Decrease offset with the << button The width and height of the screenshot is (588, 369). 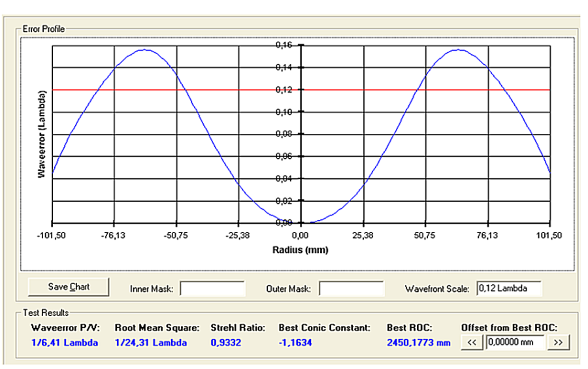coord(474,342)
